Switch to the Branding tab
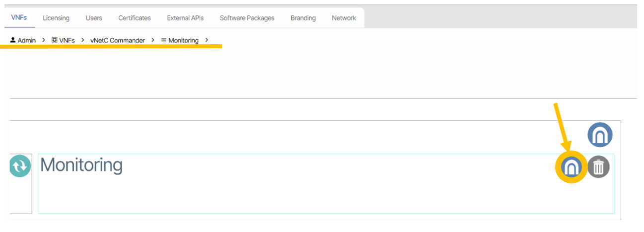Viewport: 644px width, 232px height. 303,18
